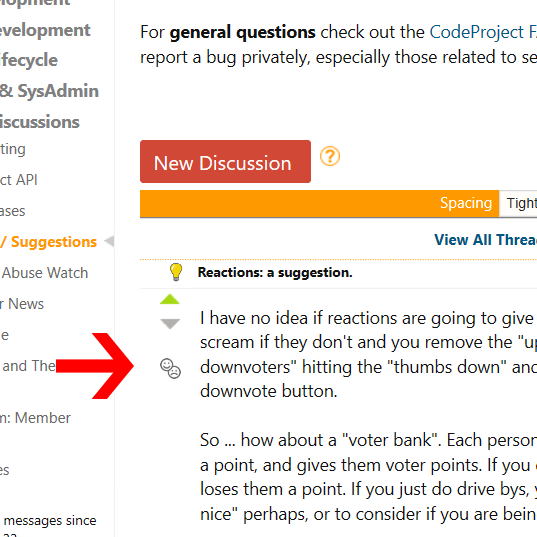537x537 pixels.
Task: Start a New Discussion
Action: pos(225,161)
